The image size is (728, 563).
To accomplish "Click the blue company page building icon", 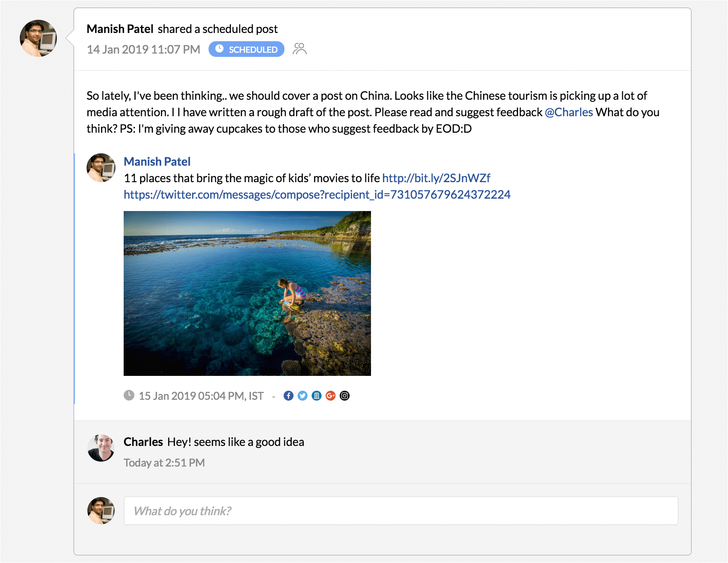I will (x=317, y=396).
